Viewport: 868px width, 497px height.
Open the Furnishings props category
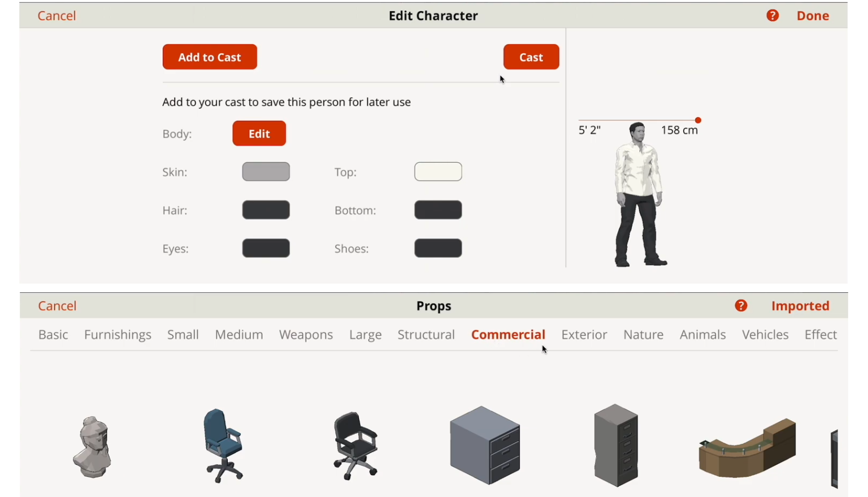(118, 334)
